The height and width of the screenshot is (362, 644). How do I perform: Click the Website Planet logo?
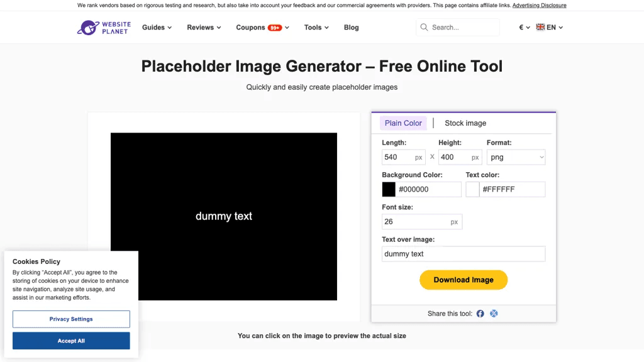104,28
